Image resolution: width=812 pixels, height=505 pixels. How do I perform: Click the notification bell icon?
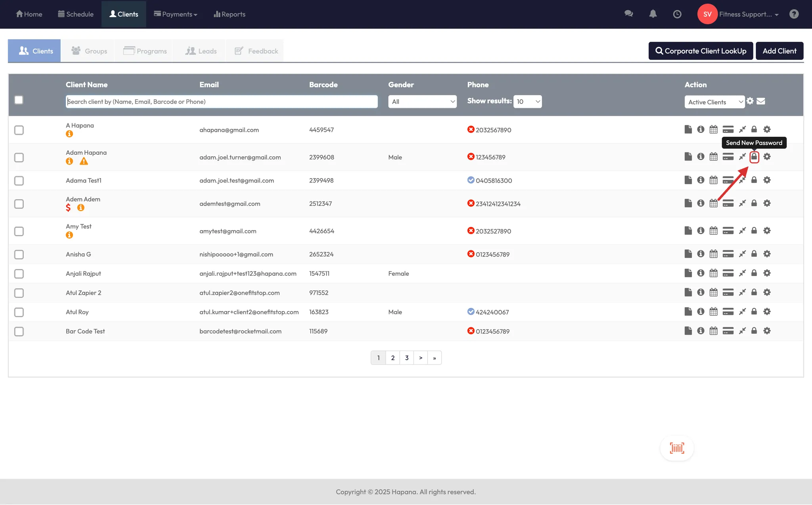(653, 14)
